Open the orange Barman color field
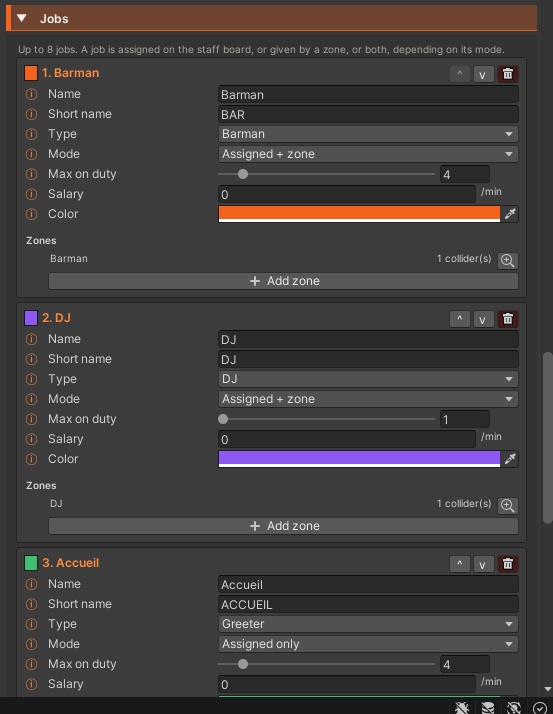The height and width of the screenshot is (714, 553). pos(359,214)
